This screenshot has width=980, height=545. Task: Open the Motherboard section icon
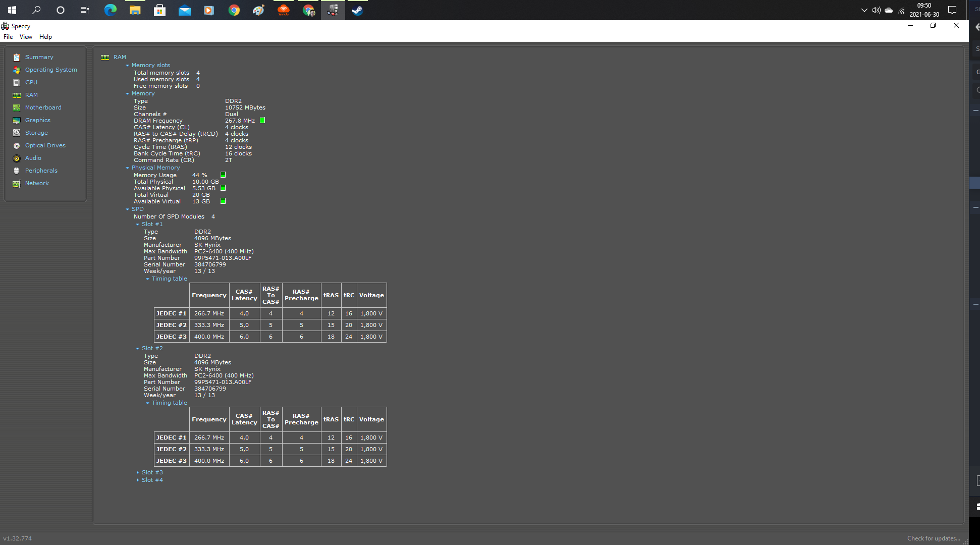(17, 108)
